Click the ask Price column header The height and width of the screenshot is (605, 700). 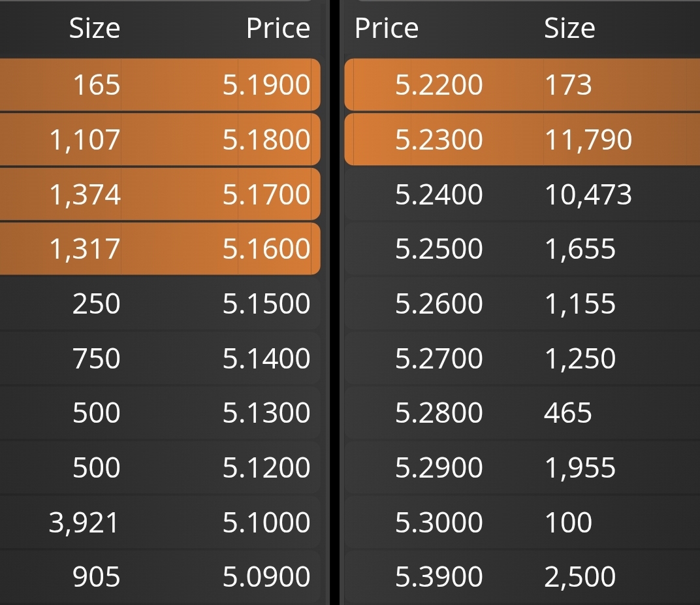coord(387,28)
